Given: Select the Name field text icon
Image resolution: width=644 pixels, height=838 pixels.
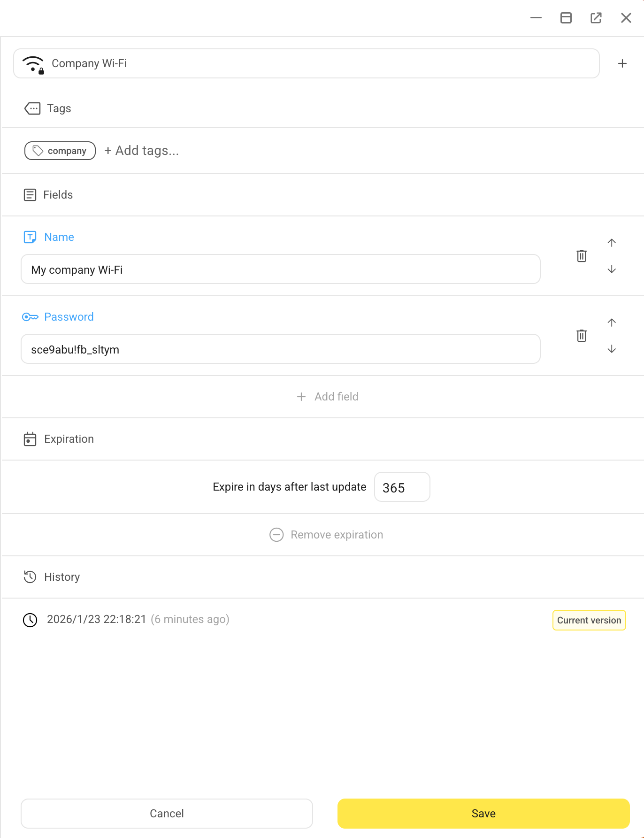Looking at the screenshot, I should click(30, 237).
